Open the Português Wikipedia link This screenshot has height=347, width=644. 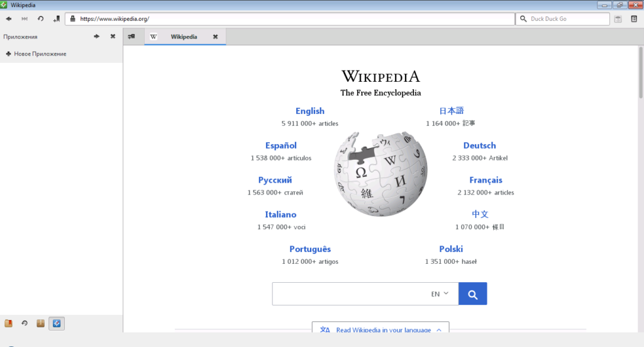[310, 249]
